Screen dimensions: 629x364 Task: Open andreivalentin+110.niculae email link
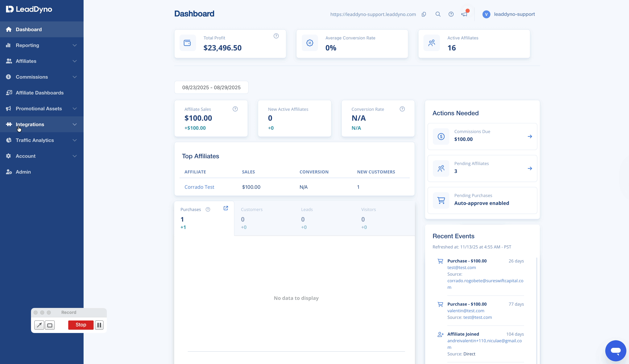coord(484,344)
